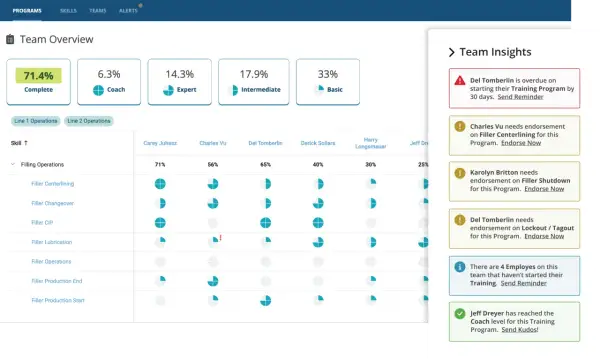Select the 71.4% Complete card
The width and height of the screenshot is (600, 360).
coord(38,81)
